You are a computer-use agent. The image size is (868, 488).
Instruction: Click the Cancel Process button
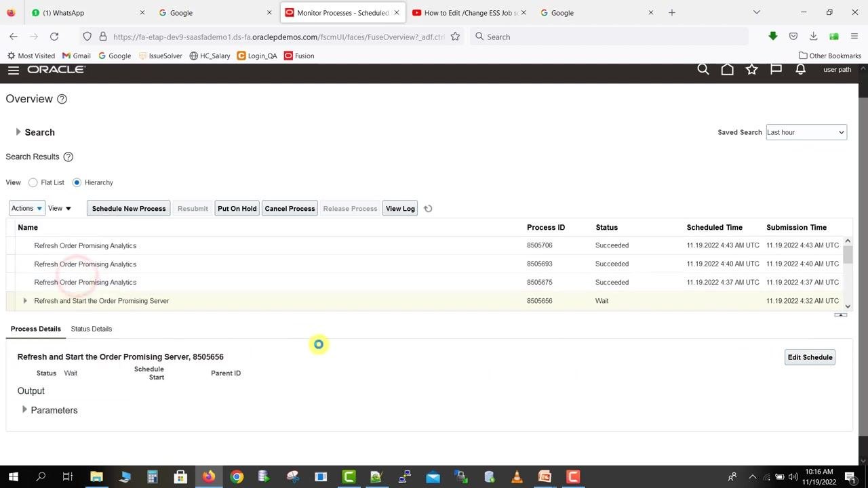click(x=290, y=209)
